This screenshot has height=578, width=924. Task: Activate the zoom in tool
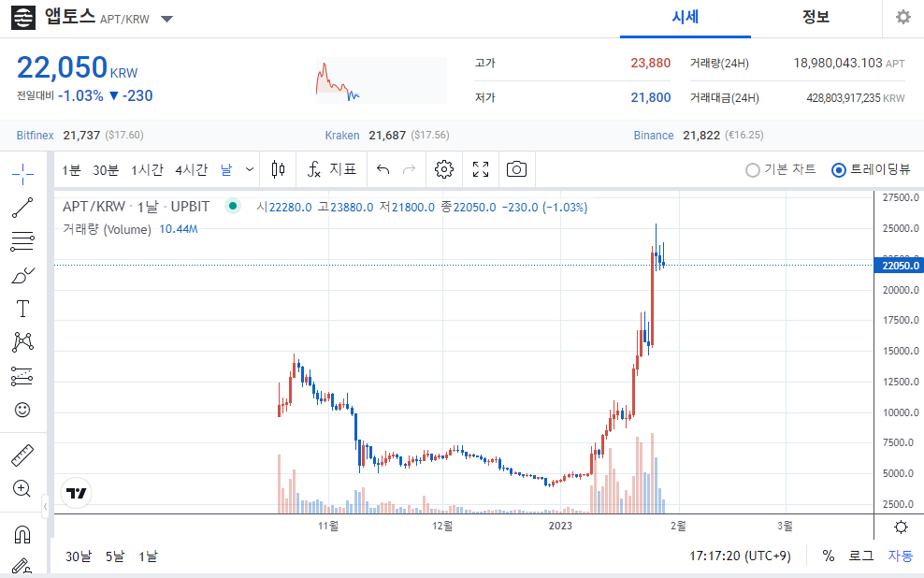click(x=22, y=489)
